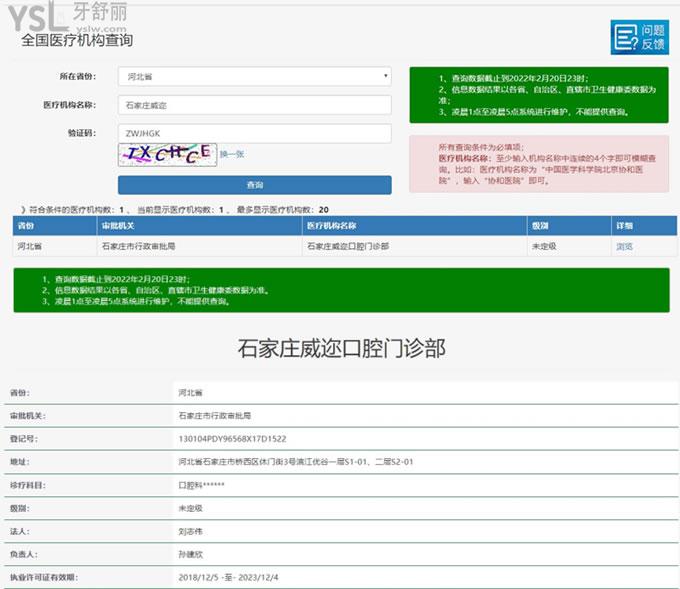The image size is (680, 589).
Task: Select the 负责人 value in detail table
Action: (x=190, y=554)
